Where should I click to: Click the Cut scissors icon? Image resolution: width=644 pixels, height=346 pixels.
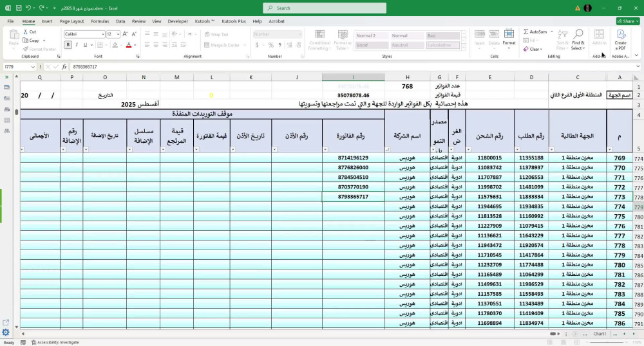(26, 32)
